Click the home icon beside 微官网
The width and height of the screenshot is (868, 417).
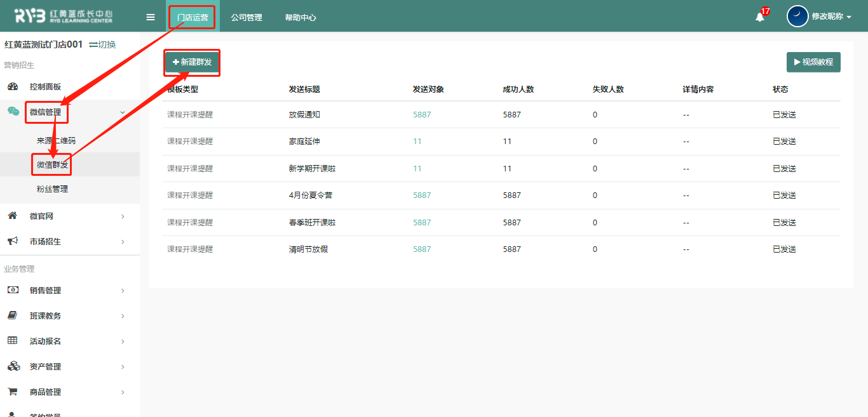[x=12, y=216]
